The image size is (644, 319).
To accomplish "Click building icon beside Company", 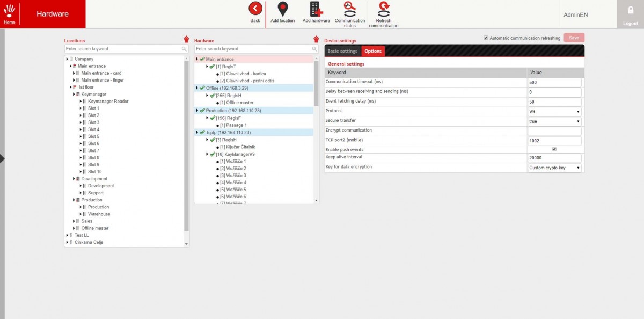I will pos(71,59).
